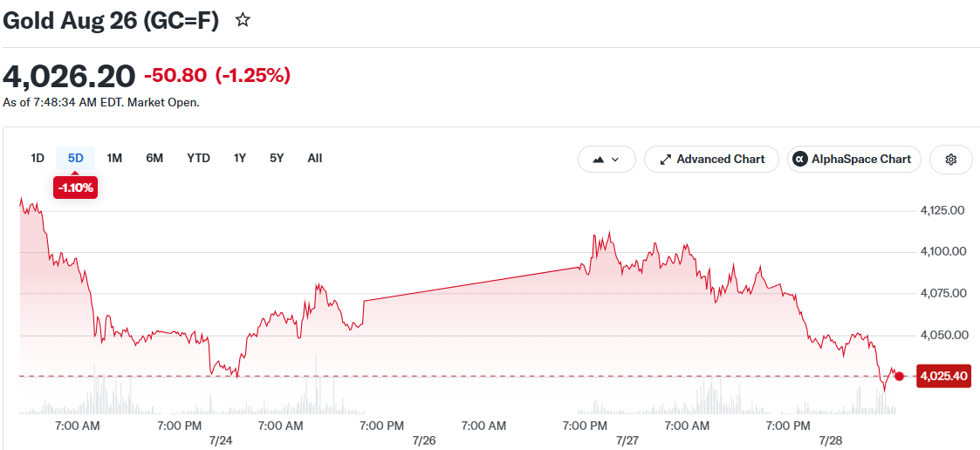The height and width of the screenshot is (450, 980).
Task: Click the -50.80 price change value
Action: pos(175,76)
